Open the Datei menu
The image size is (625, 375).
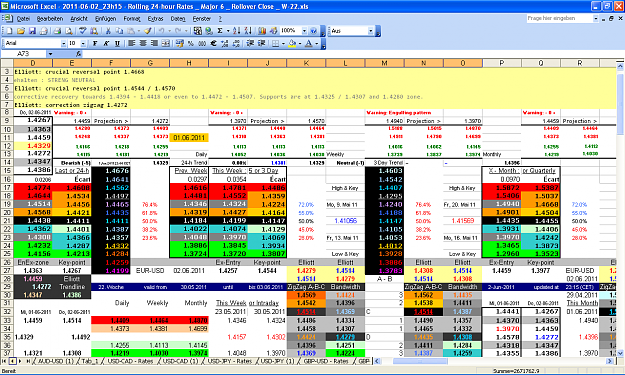(23, 19)
